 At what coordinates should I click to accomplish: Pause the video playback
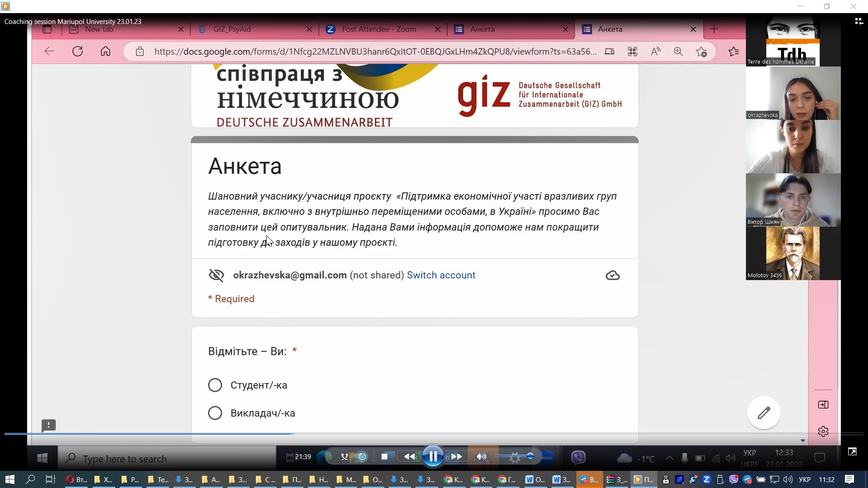click(x=433, y=456)
